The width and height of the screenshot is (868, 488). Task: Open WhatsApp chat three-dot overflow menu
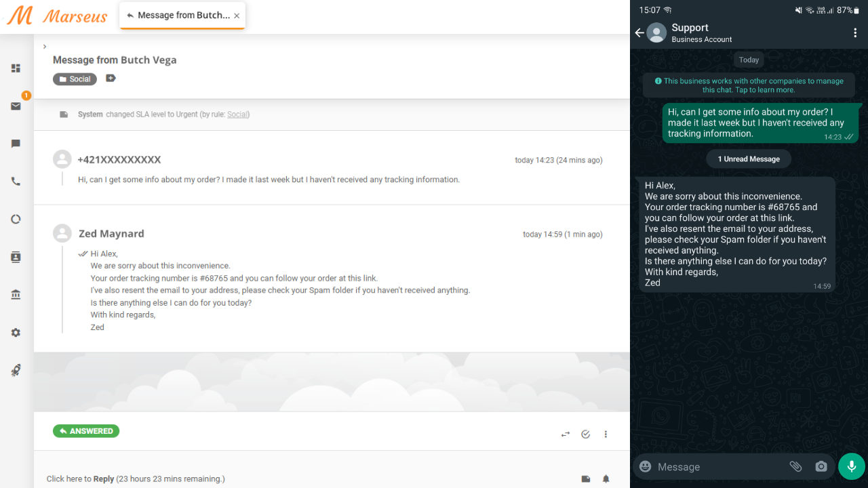(854, 33)
